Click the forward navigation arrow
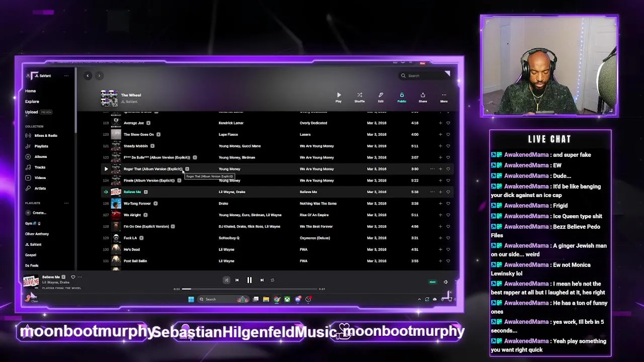Screen dimensions: 644x362 [x=99, y=75]
